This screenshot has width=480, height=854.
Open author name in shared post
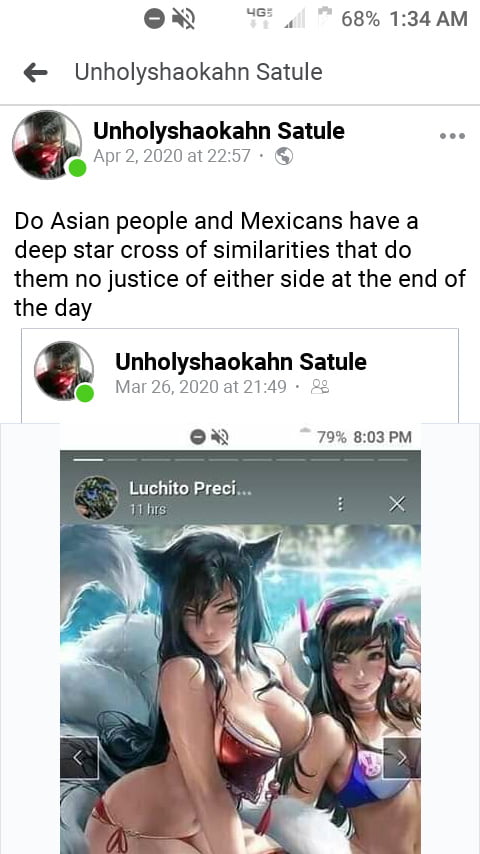click(241, 362)
